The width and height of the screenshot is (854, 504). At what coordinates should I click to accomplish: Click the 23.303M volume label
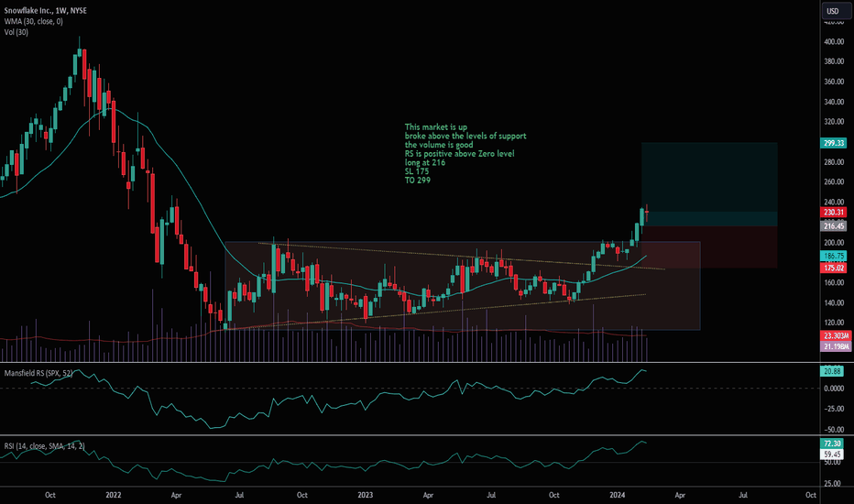836,335
